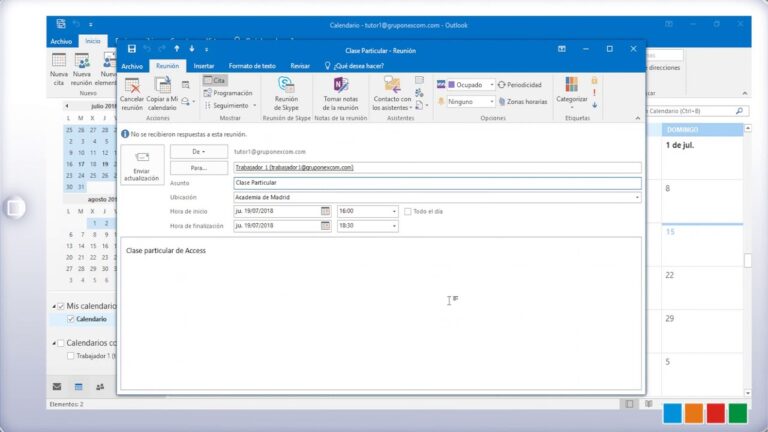Open Calendar view icon in navigation bar
This screenshot has height=432, width=768.
[78, 387]
